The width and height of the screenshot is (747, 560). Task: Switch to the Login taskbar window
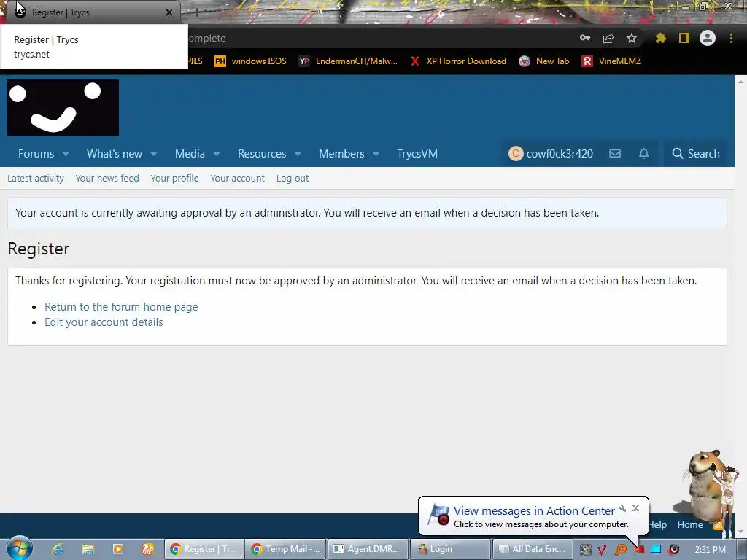coord(449,549)
